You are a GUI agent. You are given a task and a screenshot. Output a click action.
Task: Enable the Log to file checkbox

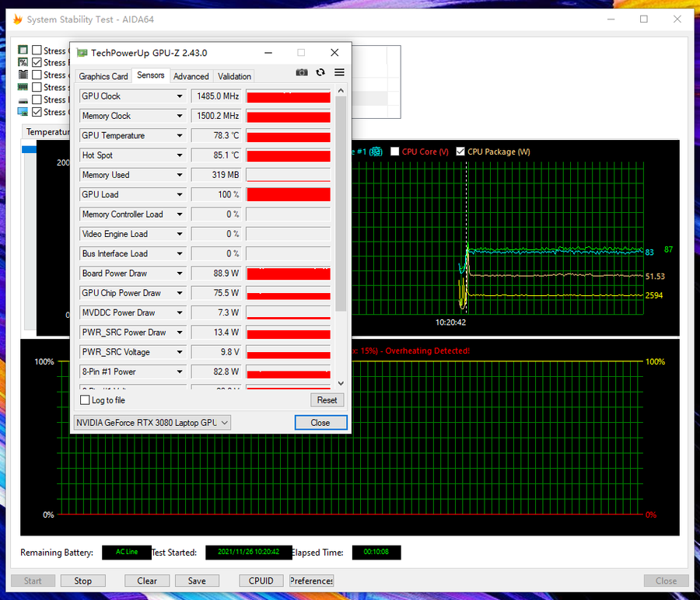pyautogui.click(x=86, y=400)
